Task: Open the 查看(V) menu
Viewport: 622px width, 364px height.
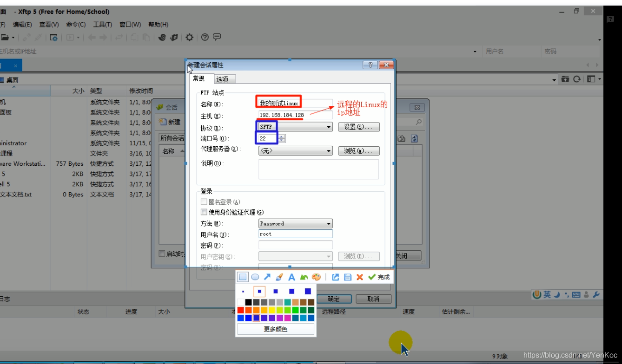Action: coord(49,25)
